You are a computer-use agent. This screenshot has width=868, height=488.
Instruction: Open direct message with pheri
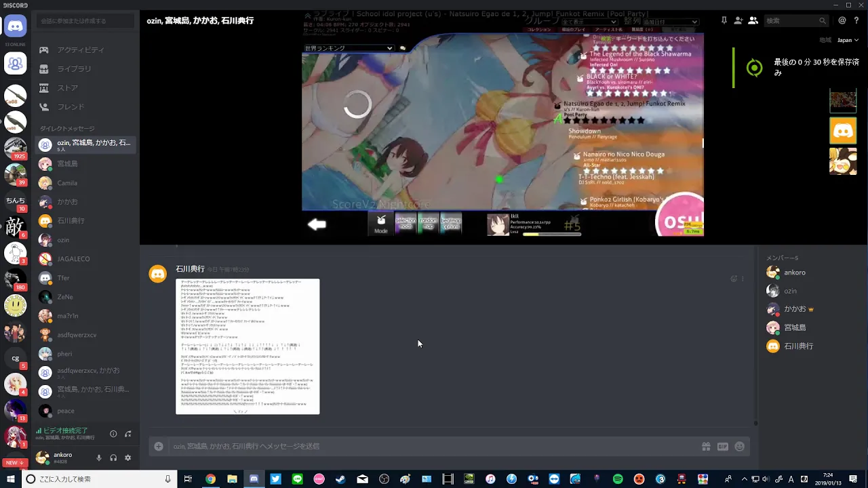[x=85, y=353]
